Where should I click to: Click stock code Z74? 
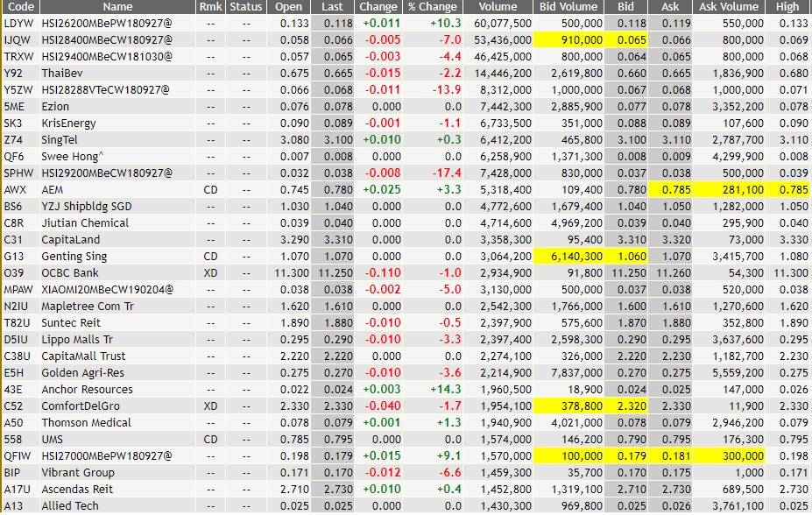click(x=13, y=140)
